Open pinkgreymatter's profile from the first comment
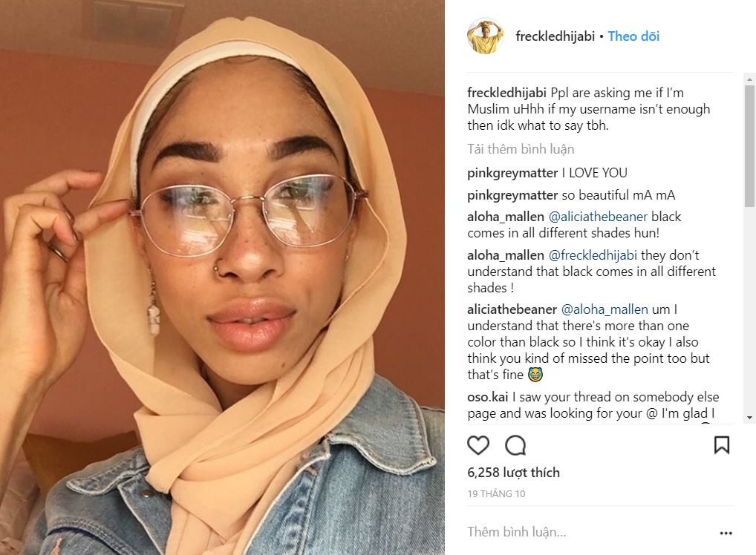This screenshot has height=555, width=756. click(512, 173)
